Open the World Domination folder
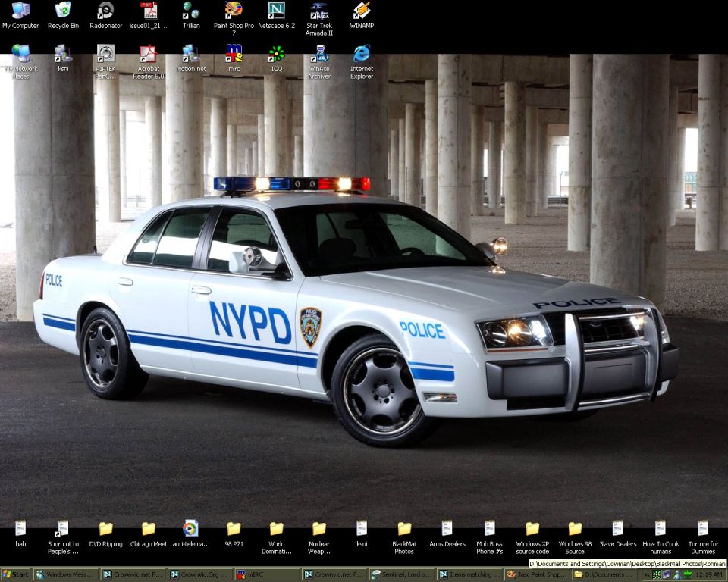 click(276, 537)
